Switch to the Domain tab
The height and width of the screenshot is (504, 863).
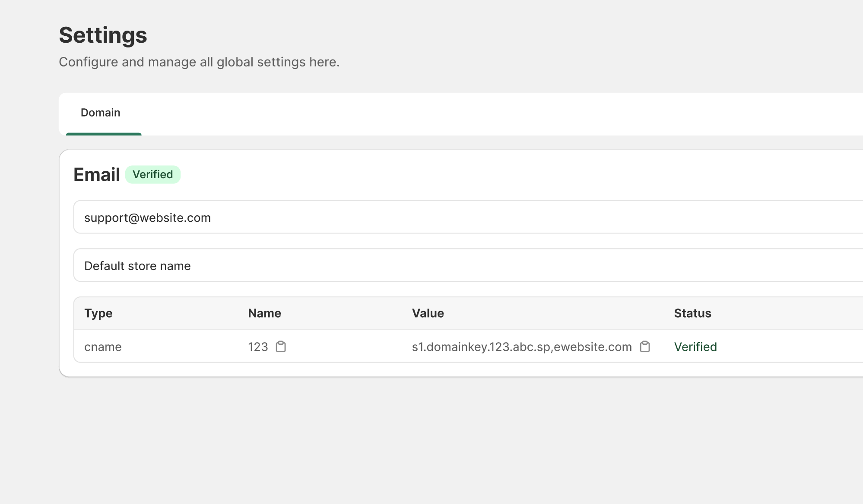(100, 113)
